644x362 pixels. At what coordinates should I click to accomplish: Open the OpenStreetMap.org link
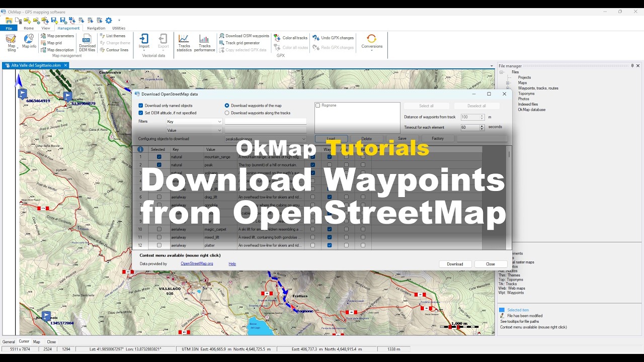tap(197, 263)
